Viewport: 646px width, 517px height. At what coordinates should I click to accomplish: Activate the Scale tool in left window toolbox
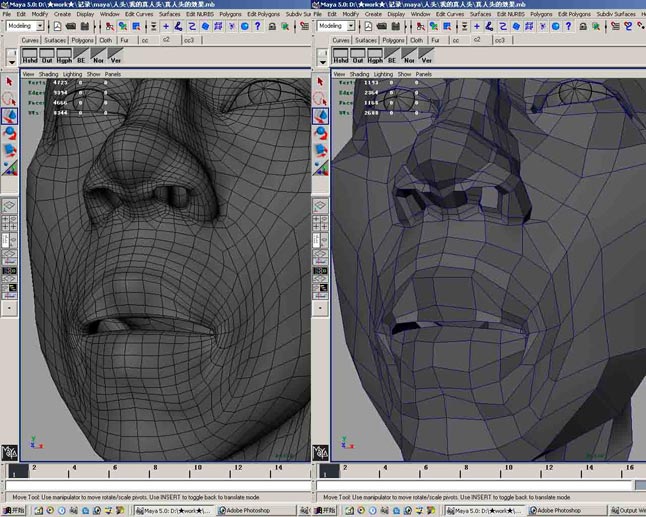tap(9, 150)
